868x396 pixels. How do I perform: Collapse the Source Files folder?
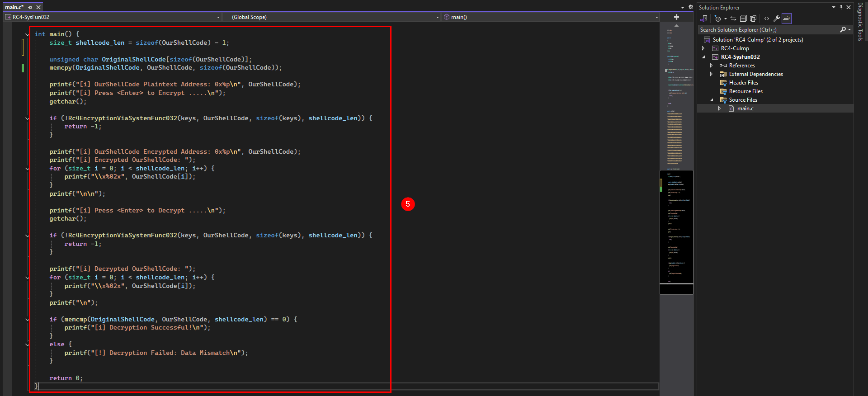pos(712,100)
